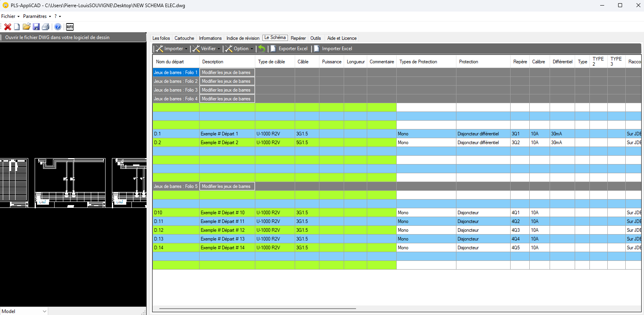Image resolution: width=644 pixels, height=315 pixels.
Task: Open the Paramètres menu
Action: click(x=37, y=16)
